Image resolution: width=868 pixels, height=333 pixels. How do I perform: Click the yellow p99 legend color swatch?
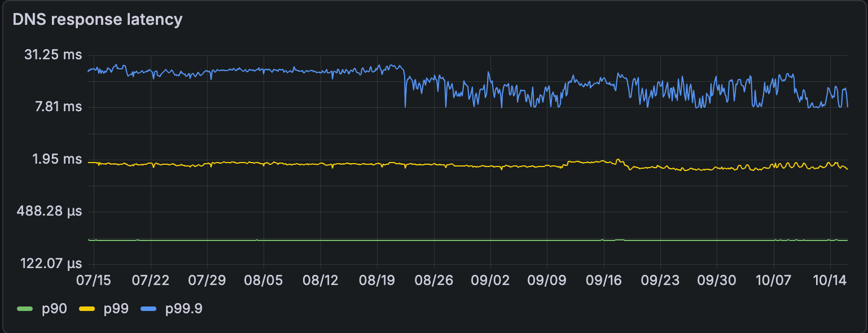tap(87, 309)
